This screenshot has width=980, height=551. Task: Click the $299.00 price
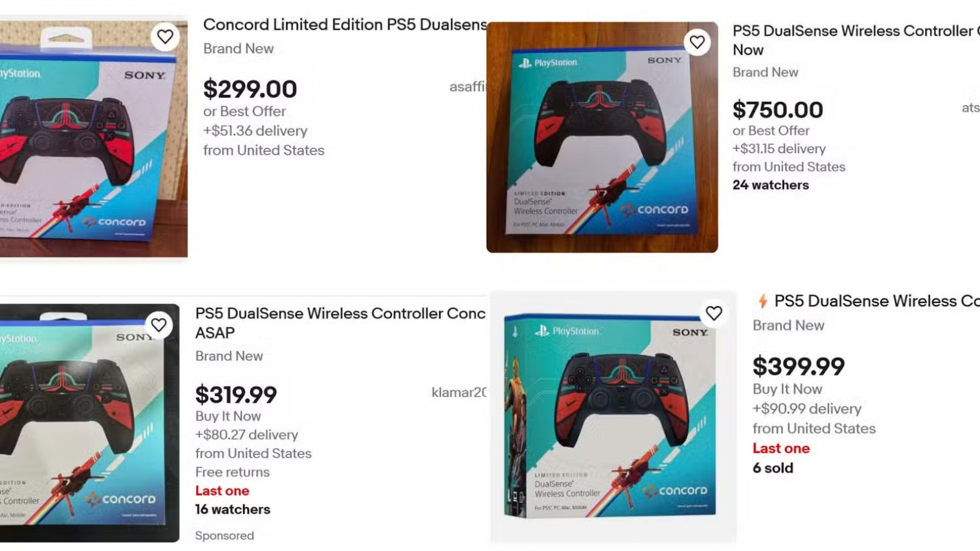coord(250,89)
